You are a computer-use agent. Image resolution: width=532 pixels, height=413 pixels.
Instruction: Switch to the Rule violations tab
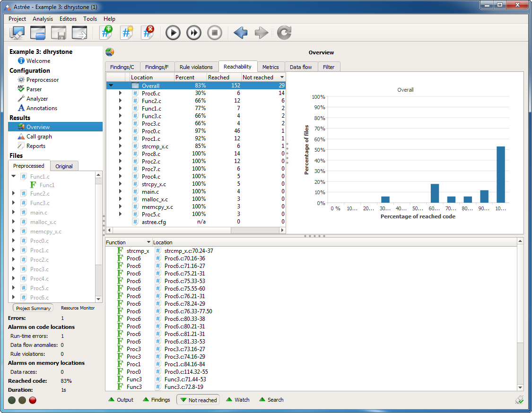[196, 67]
